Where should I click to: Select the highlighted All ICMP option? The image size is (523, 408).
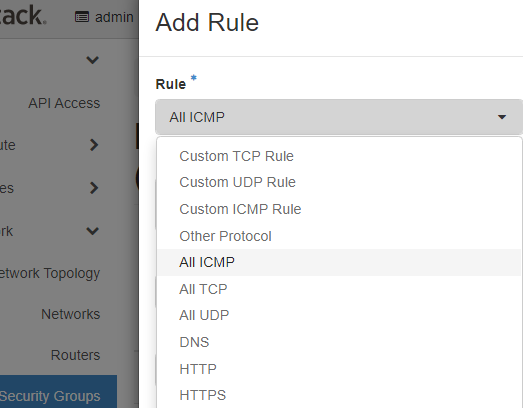[339, 263]
